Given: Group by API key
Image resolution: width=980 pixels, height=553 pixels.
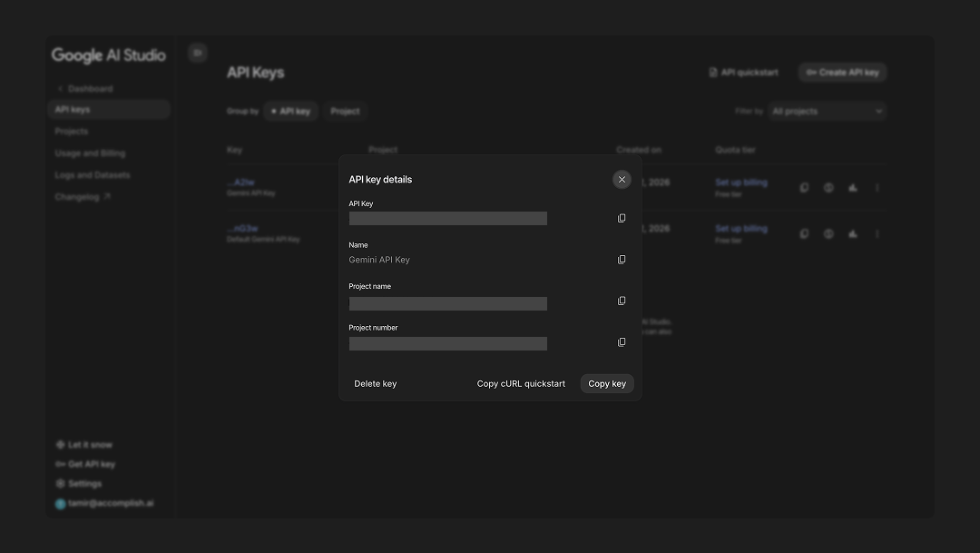Looking at the screenshot, I should click(x=290, y=112).
